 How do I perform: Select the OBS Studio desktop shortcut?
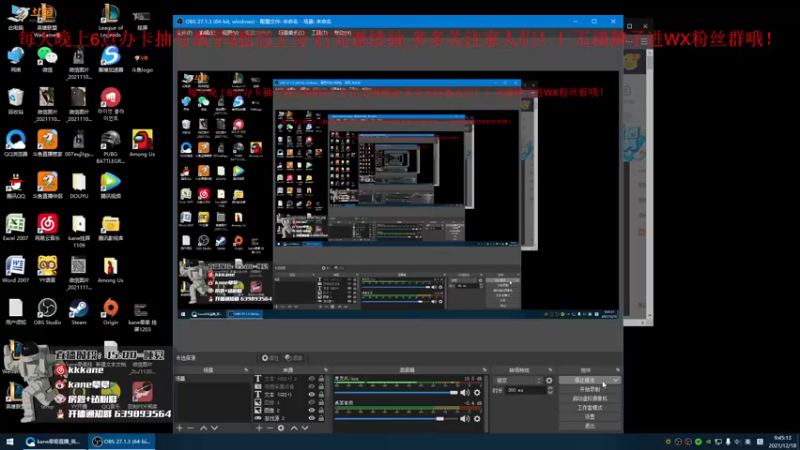pyautogui.click(x=47, y=311)
